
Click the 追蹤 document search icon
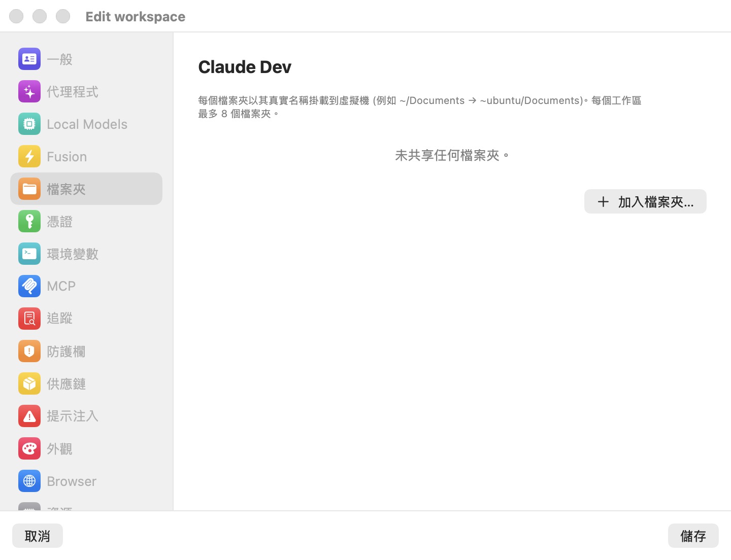tap(29, 319)
